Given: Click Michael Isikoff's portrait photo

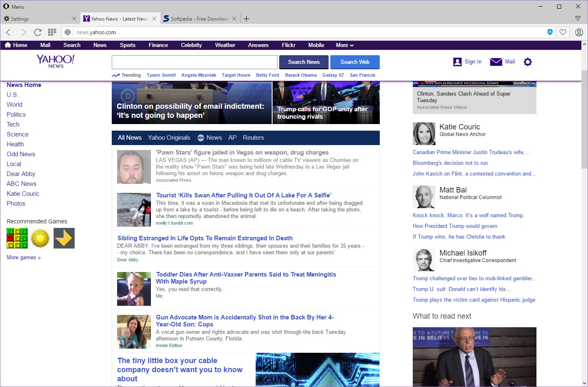Looking at the screenshot, I should 424,260.
